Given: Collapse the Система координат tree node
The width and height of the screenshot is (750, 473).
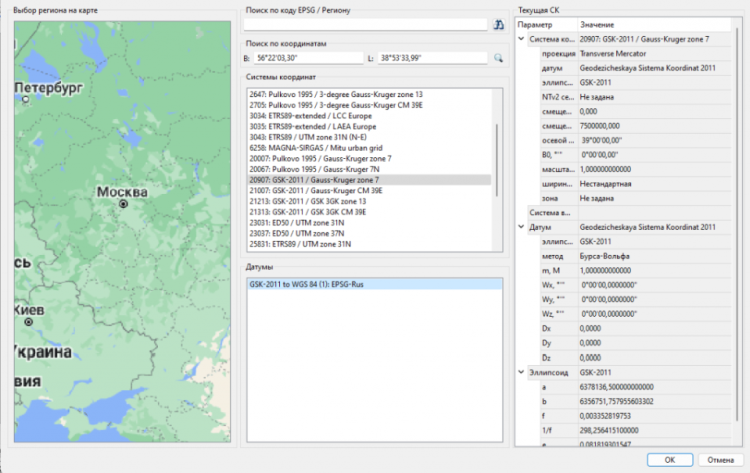Looking at the screenshot, I should [521, 39].
